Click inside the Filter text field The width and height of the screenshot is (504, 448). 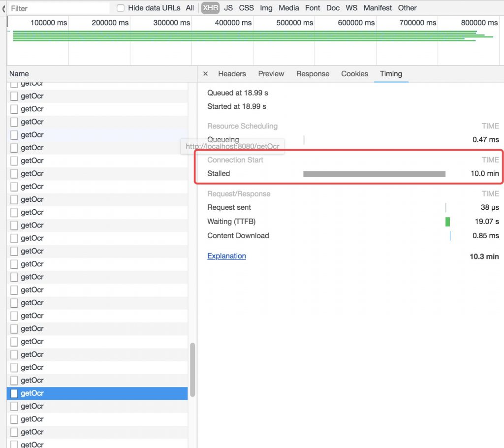(59, 8)
